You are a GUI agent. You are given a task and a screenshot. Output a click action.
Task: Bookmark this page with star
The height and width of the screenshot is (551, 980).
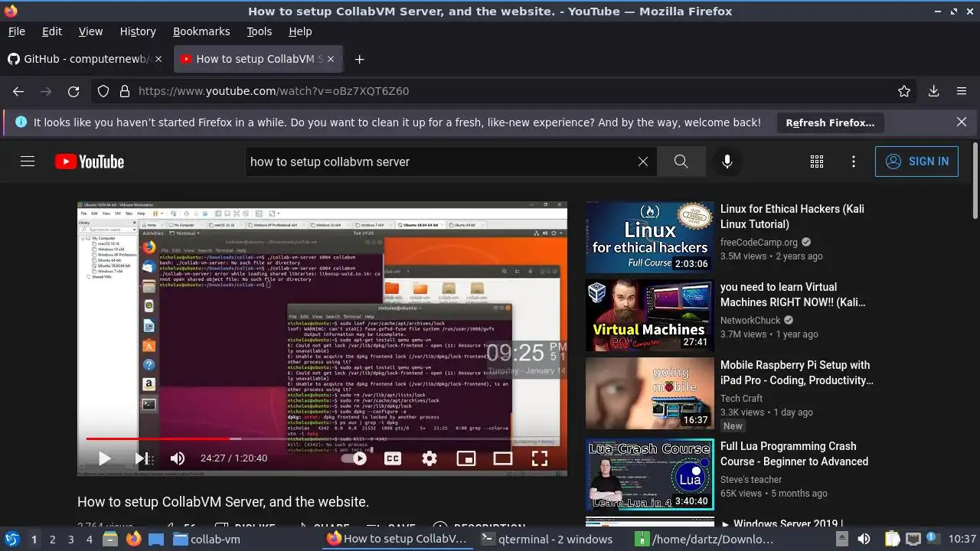[904, 91]
